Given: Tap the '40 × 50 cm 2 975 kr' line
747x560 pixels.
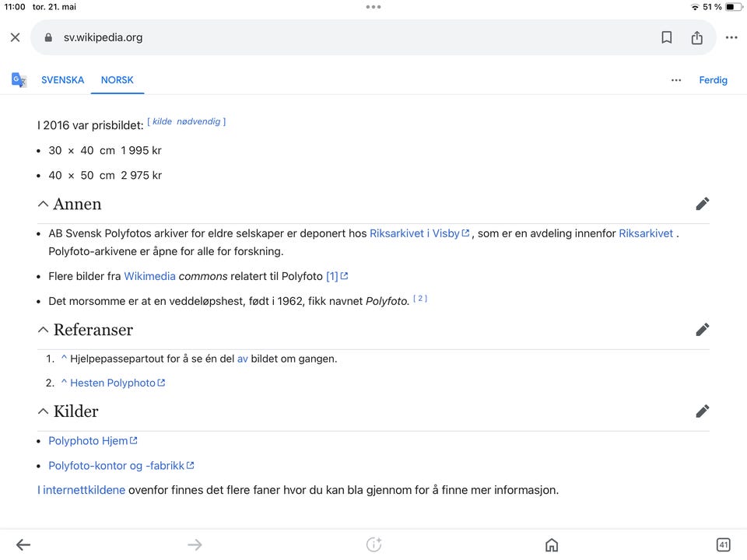Looking at the screenshot, I should pos(105,175).
